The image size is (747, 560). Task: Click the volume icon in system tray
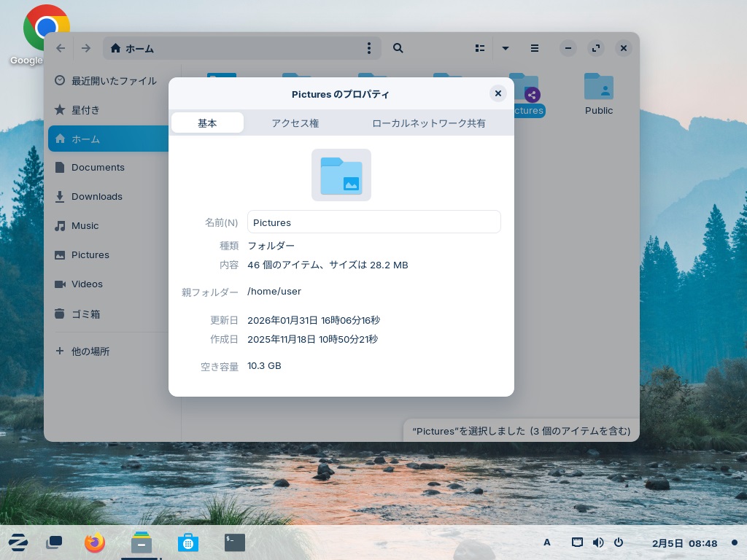pos(598,542)
